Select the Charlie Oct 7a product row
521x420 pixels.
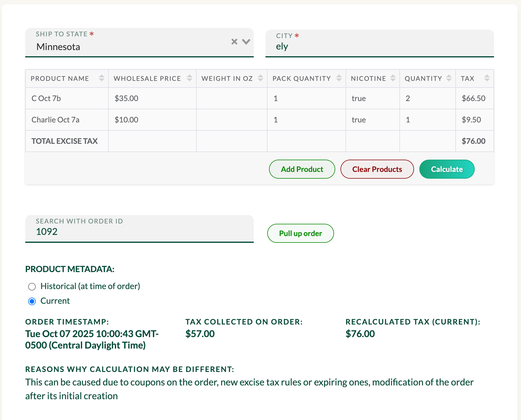tap(55, 120)
